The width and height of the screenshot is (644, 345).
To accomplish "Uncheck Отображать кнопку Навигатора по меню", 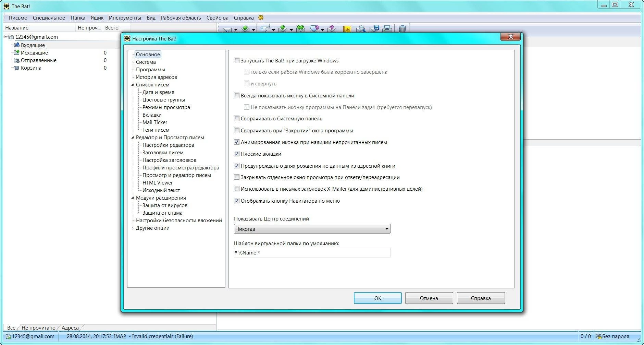I will 237,201.
